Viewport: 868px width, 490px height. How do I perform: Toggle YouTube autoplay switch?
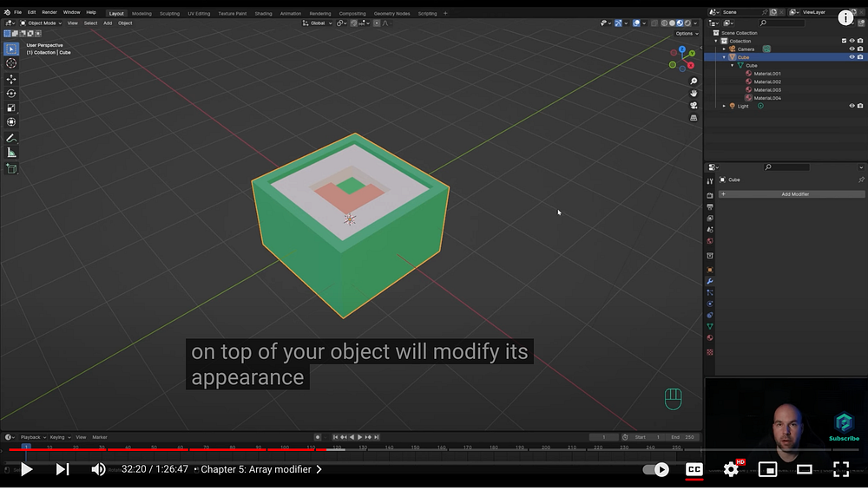656,469
